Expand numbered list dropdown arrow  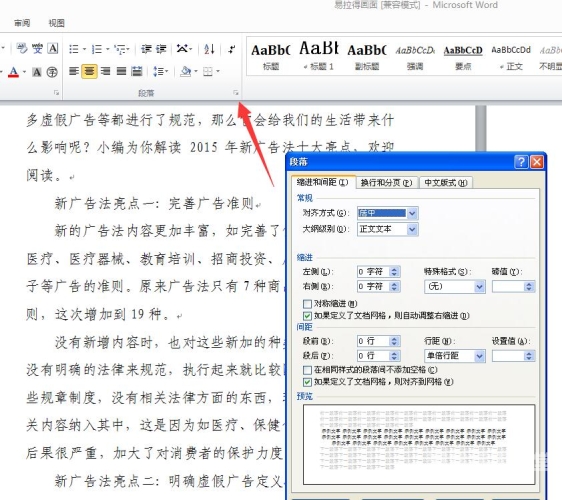pyautogui.click(x=107, y=49)
